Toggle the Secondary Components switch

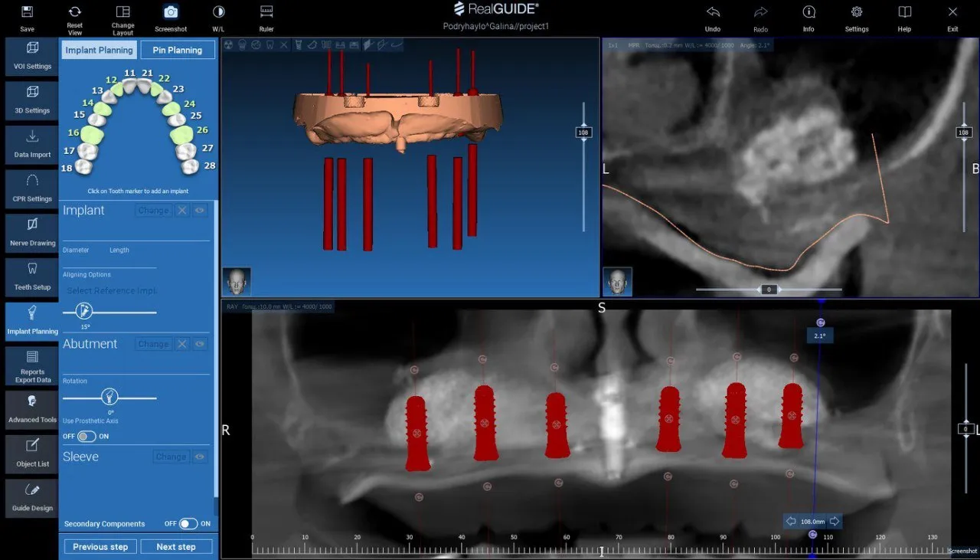click(188, 524)
